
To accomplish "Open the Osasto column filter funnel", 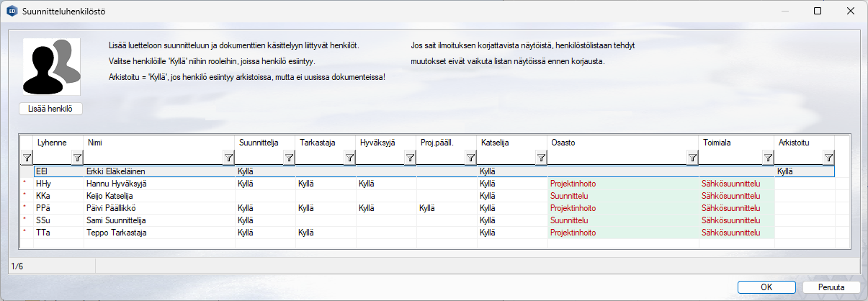I will pos(692,157).
